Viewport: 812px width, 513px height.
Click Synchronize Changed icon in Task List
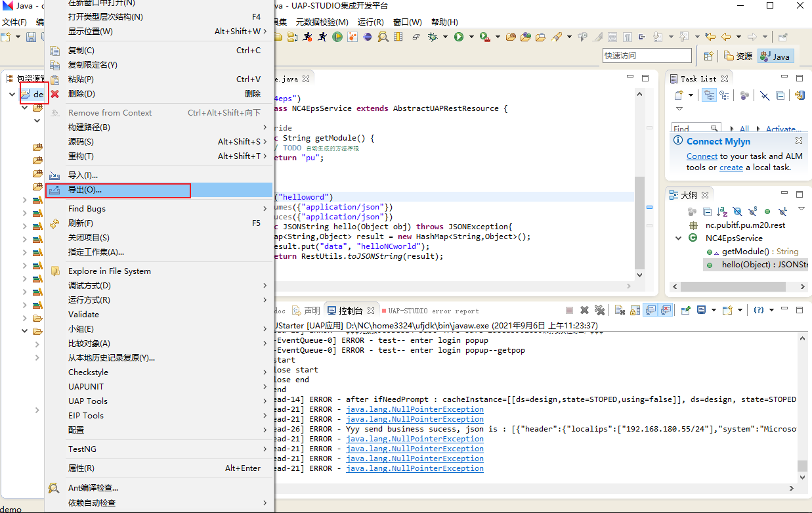(x=800, y=96)
